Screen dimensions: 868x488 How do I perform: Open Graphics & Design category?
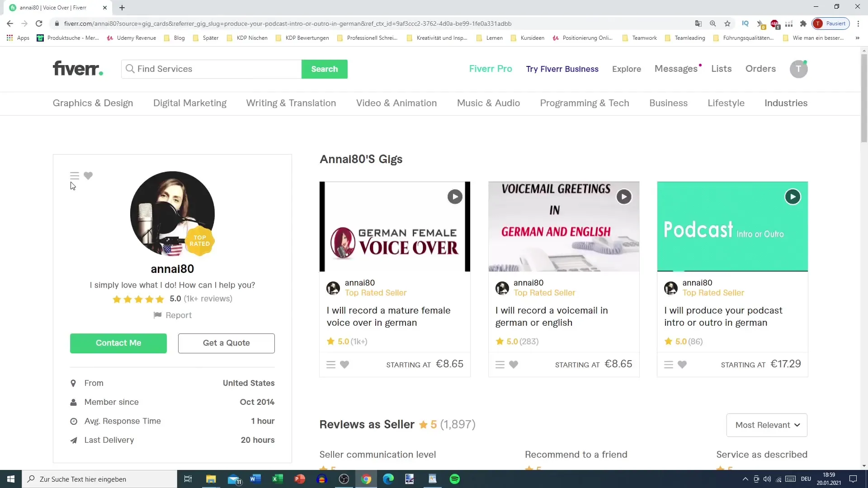(93, 103)
